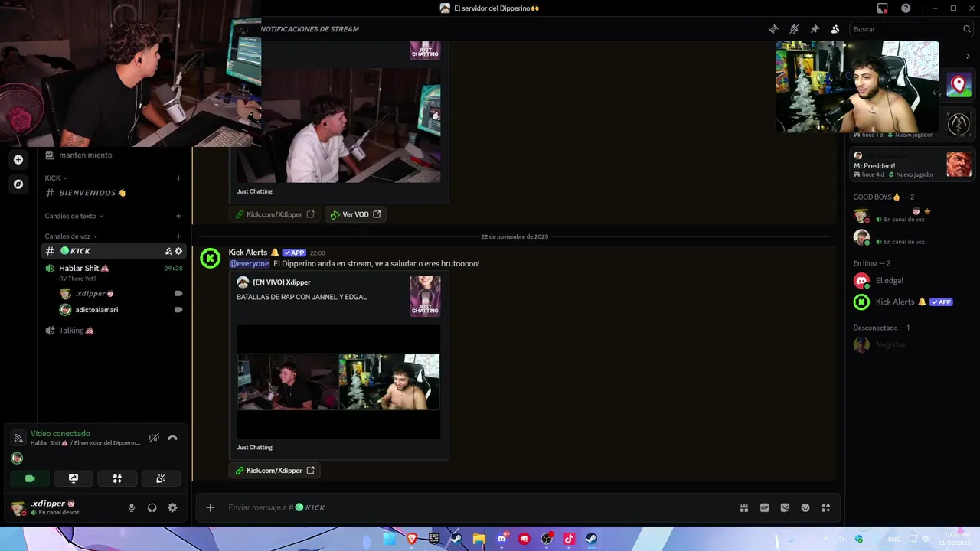Open the Discover servers compass icon

coord(18,184)
